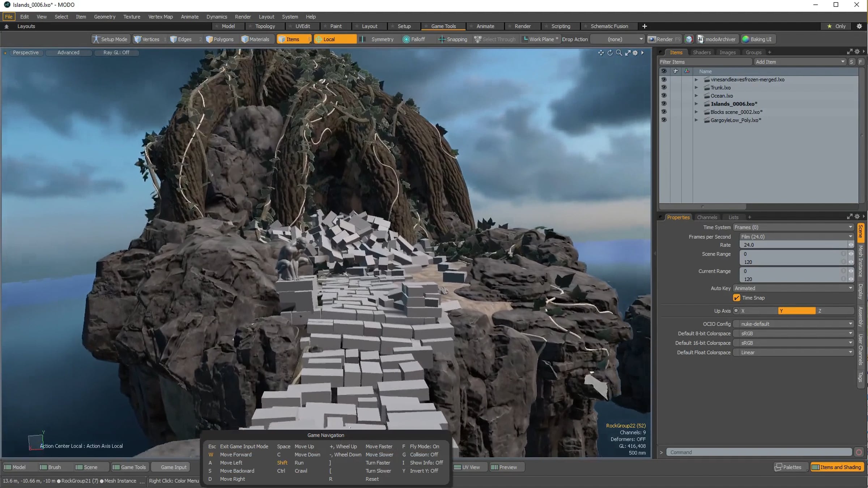The width and height of the screenshot is (868, 488).
Task: Click the Items and Shading button
Action: (837, 467)
